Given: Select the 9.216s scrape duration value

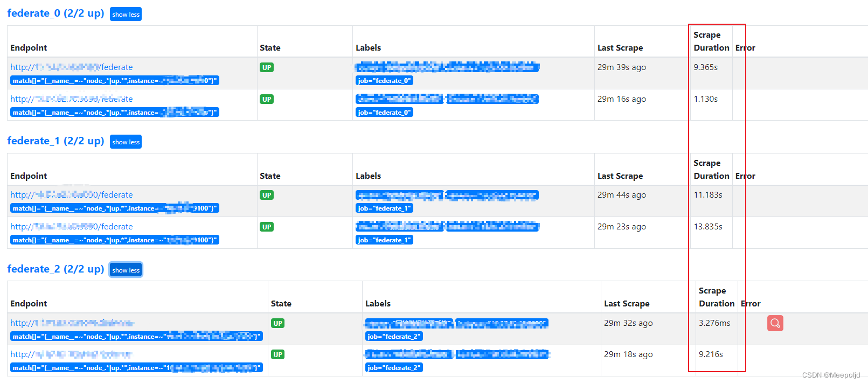Looking at the screenshot, I should point(711,354).
